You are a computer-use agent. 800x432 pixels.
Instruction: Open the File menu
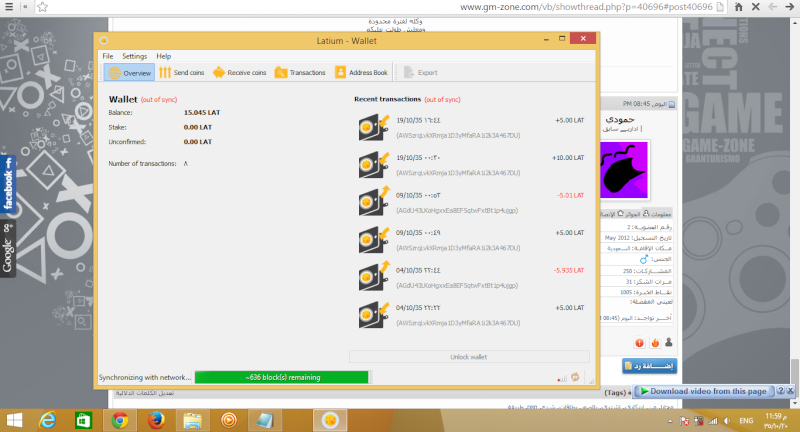[x=108, y=56]
